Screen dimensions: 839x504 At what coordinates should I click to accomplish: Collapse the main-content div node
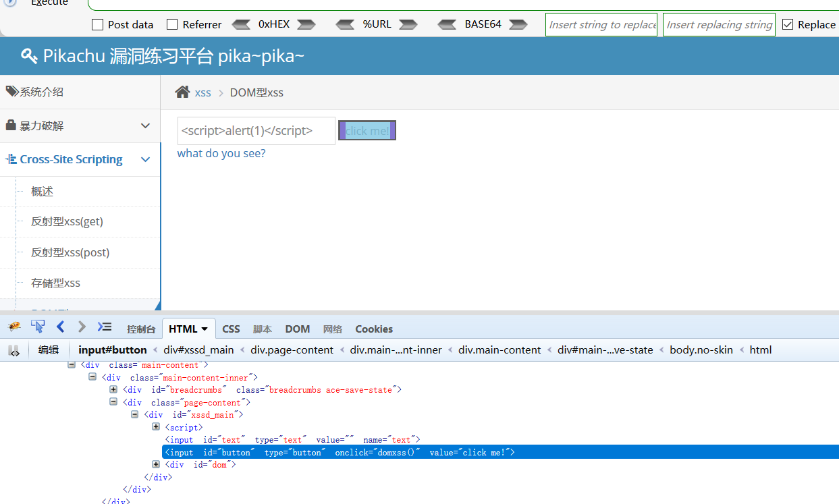pyautogui.click(x=71, y=365)
